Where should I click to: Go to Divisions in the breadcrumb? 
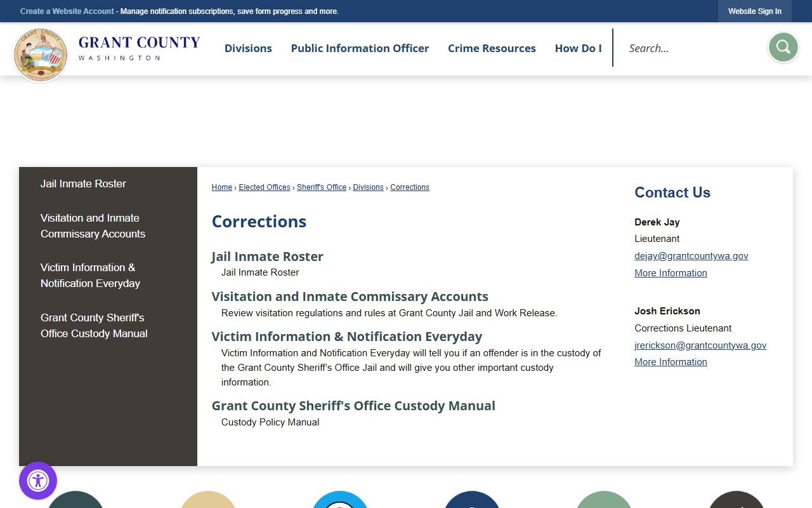point(369,187)
